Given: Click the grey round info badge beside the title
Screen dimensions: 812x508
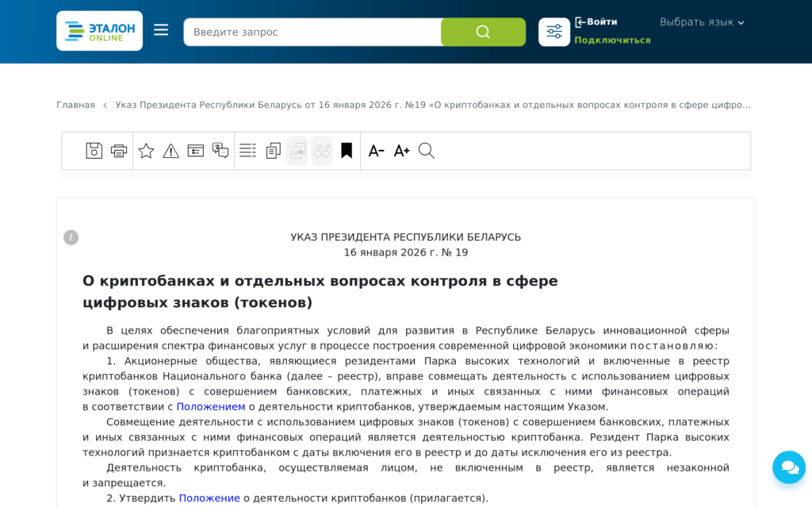Looking at the screenshot, I should (x=71, y=237).
